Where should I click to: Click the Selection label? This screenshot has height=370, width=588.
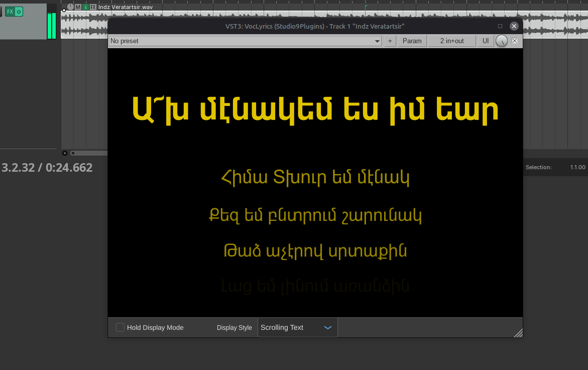tap(538, 167)
